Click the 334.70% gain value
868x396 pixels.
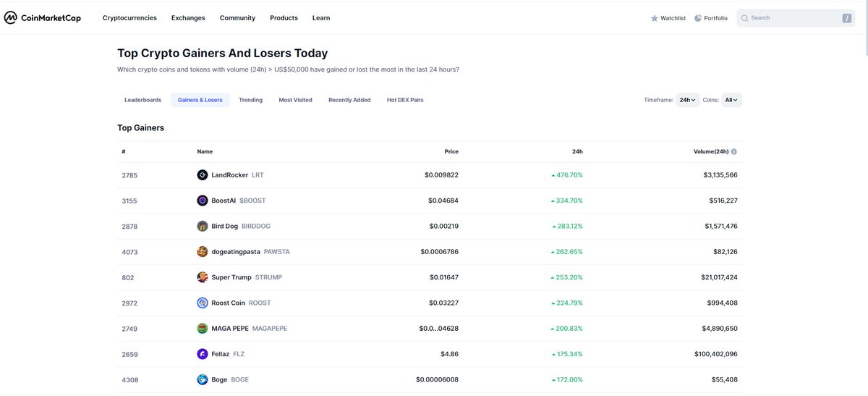(x=566, y=201)
